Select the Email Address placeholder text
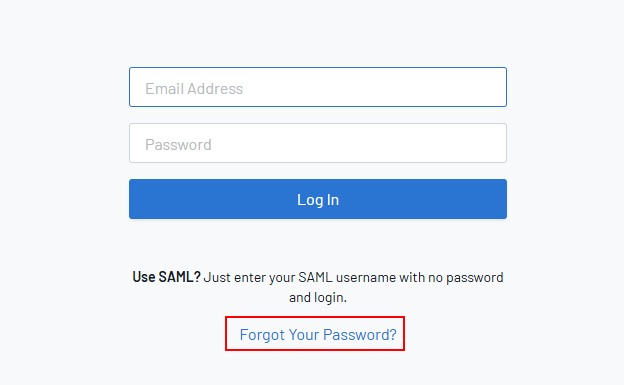Image resolution: width=624 pixels, height=385 pixels. click(194, 88)
